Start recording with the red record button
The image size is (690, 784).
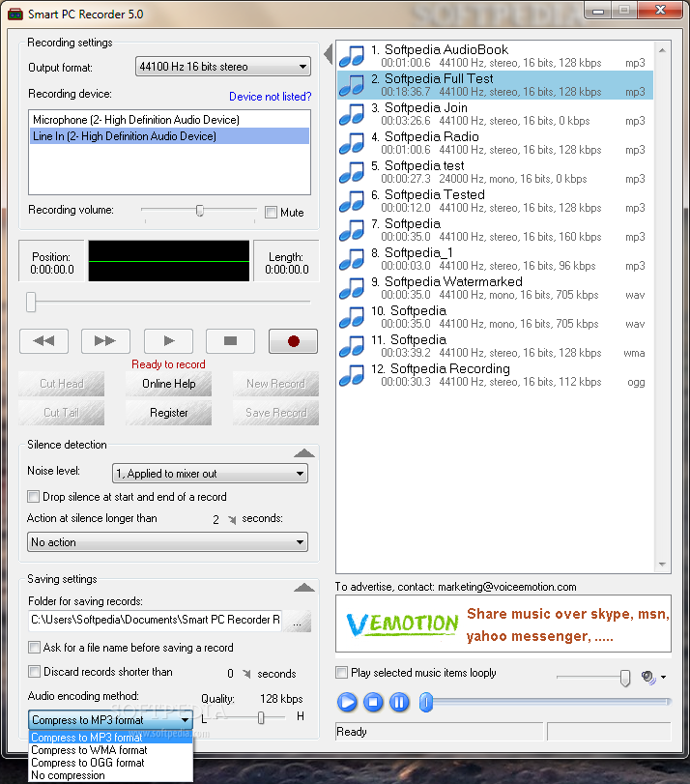293,341
